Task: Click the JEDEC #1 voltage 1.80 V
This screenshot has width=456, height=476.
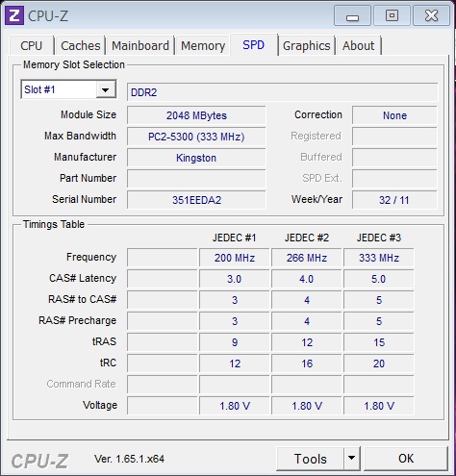Action: [x=235, y=406]
